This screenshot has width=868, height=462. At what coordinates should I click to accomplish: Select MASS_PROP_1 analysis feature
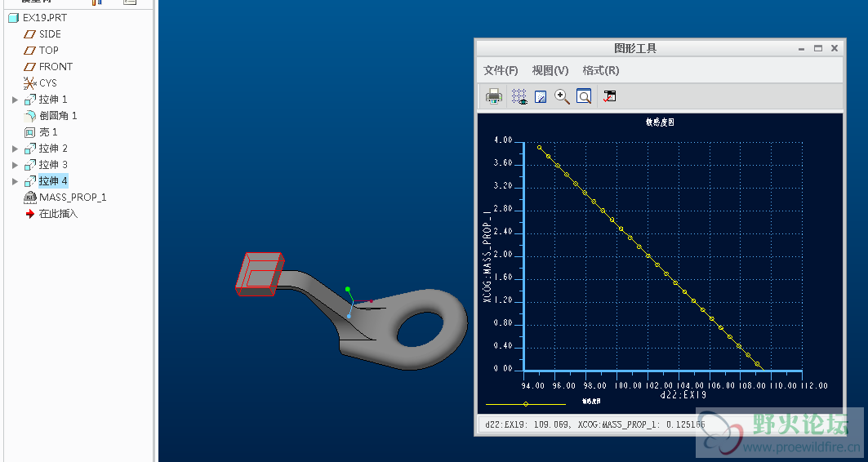point(73,198)
